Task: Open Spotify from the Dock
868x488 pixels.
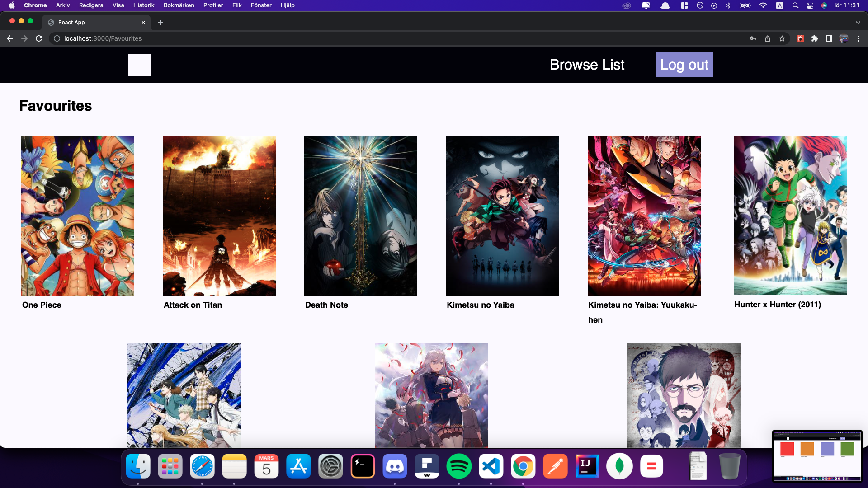Action: pos(459,466)
